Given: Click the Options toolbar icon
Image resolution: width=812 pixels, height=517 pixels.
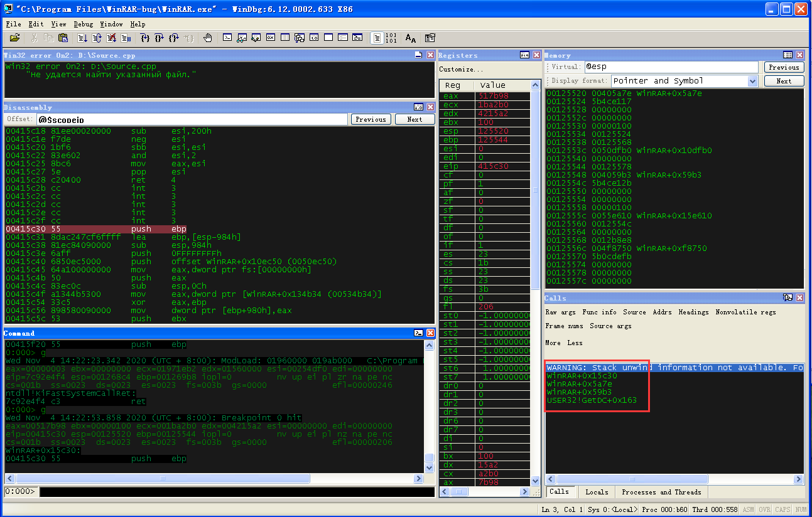Looking at the screenshot, I should (430, 38).
